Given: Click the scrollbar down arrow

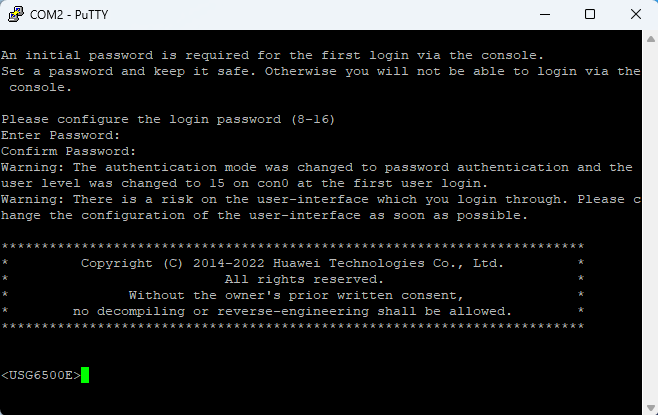Looking at the screenshot, I should (x=650, y=408).
